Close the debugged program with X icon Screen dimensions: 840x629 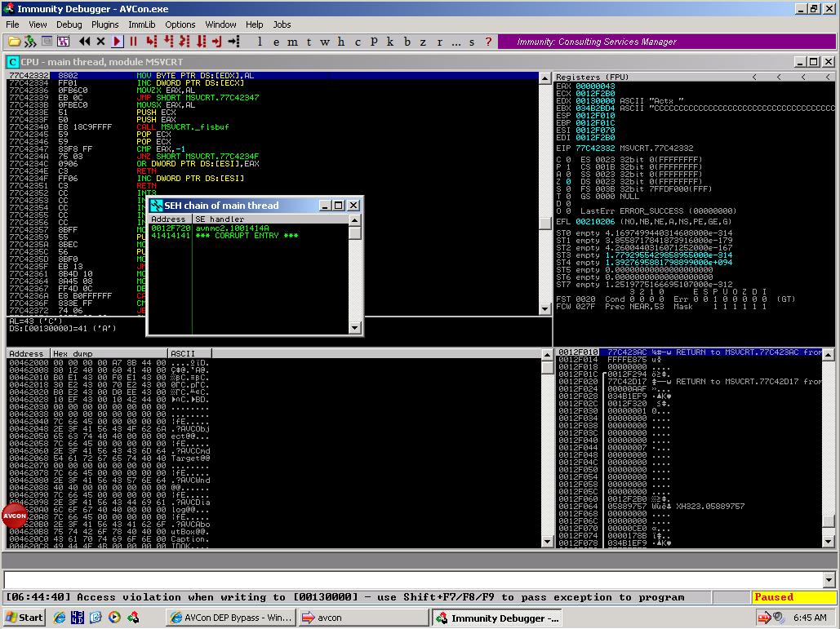(100, 42)
